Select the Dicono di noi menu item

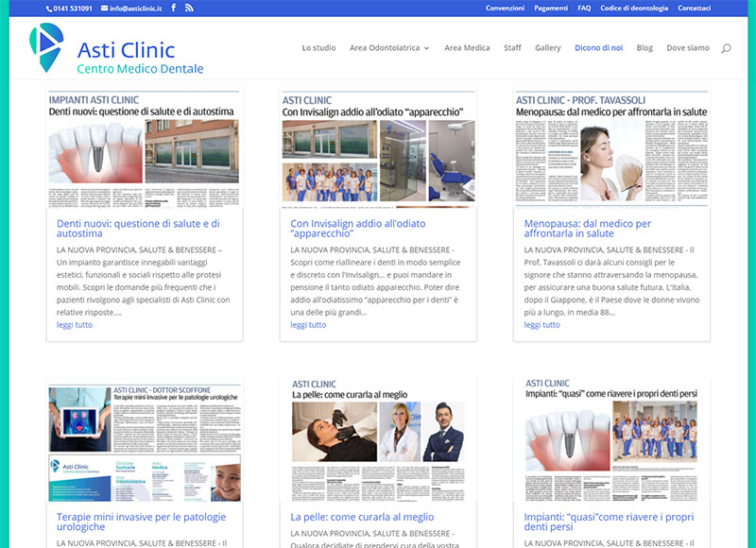click(x=598, y=48)
